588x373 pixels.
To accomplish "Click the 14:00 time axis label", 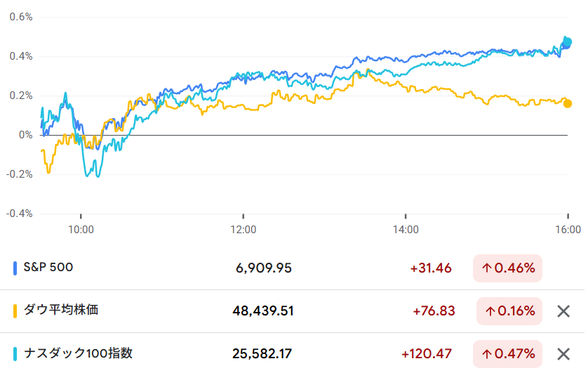I will 406,229.
